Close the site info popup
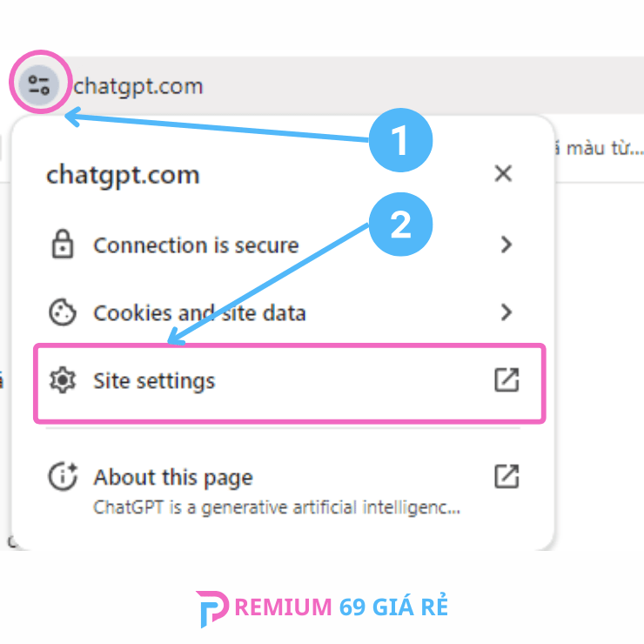The image size is (644, 644). [x=503, y=174]
